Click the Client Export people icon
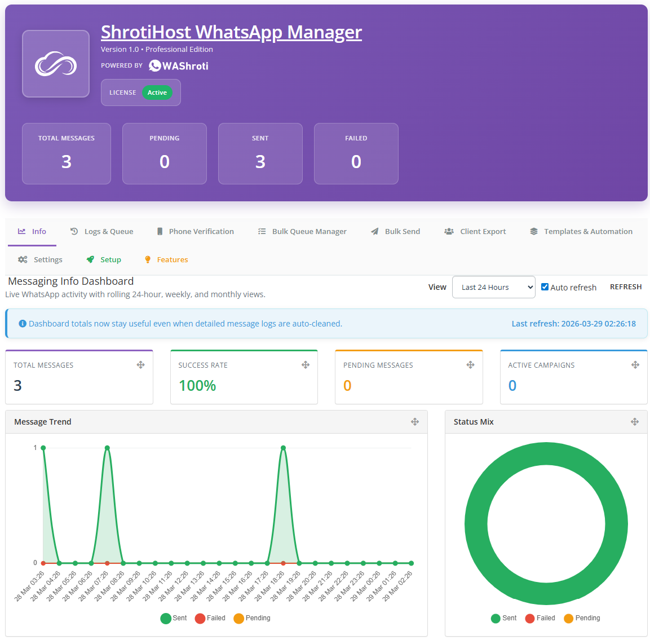 click(x=449, y=231)
